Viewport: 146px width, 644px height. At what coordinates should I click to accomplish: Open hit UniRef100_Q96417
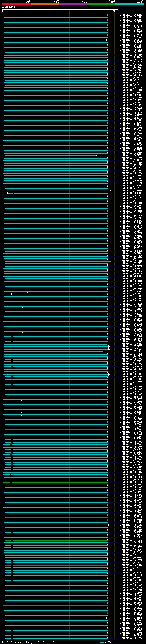pyautogui.click(x=131, y=80)
